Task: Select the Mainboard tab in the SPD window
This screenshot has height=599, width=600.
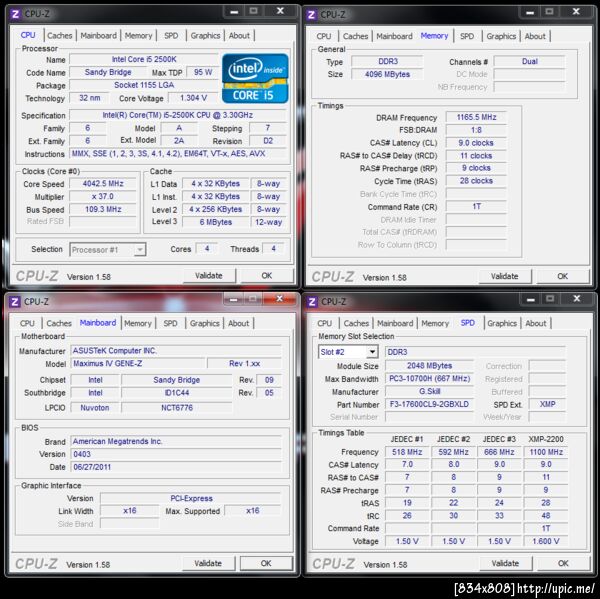Action: pyautogui.click(x=395, y=323)
